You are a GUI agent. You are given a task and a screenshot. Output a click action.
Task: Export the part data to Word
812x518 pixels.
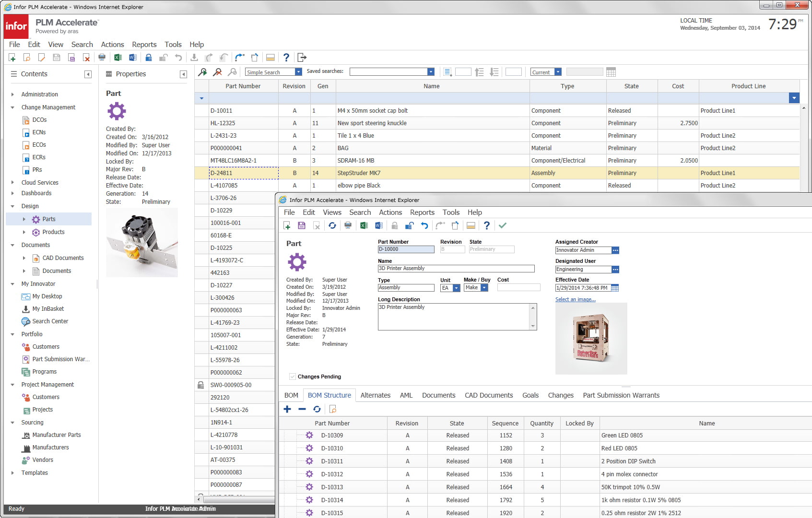tap(379, 225)
